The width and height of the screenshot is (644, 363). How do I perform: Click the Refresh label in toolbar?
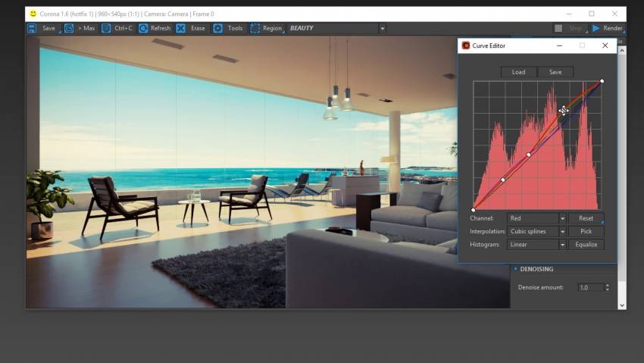pos(161,28)
